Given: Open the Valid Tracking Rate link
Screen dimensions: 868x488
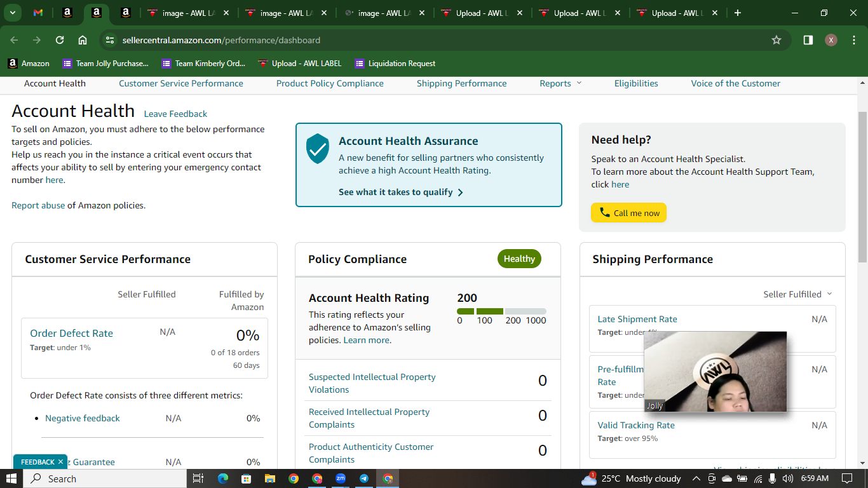Looking at the screenshot, I should point(636,425).
